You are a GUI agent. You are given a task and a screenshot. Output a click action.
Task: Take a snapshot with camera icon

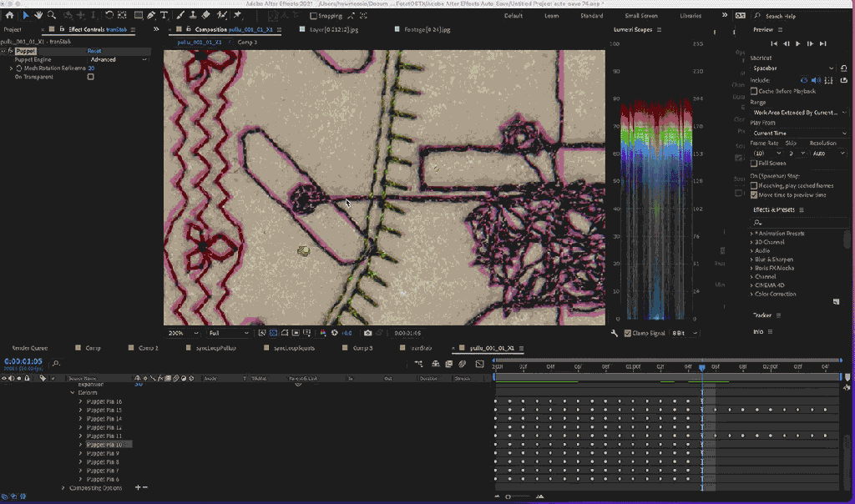click(x=367, y=332)
